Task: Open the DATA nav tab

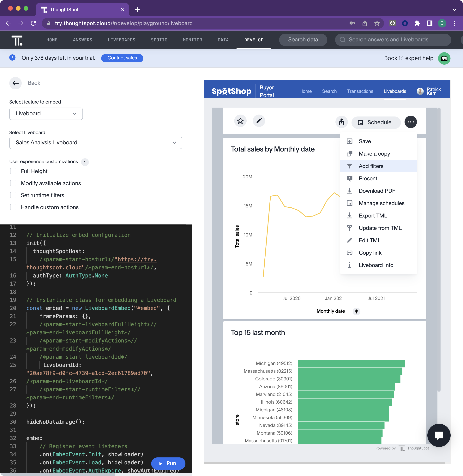Action: (x=223, y=40)
